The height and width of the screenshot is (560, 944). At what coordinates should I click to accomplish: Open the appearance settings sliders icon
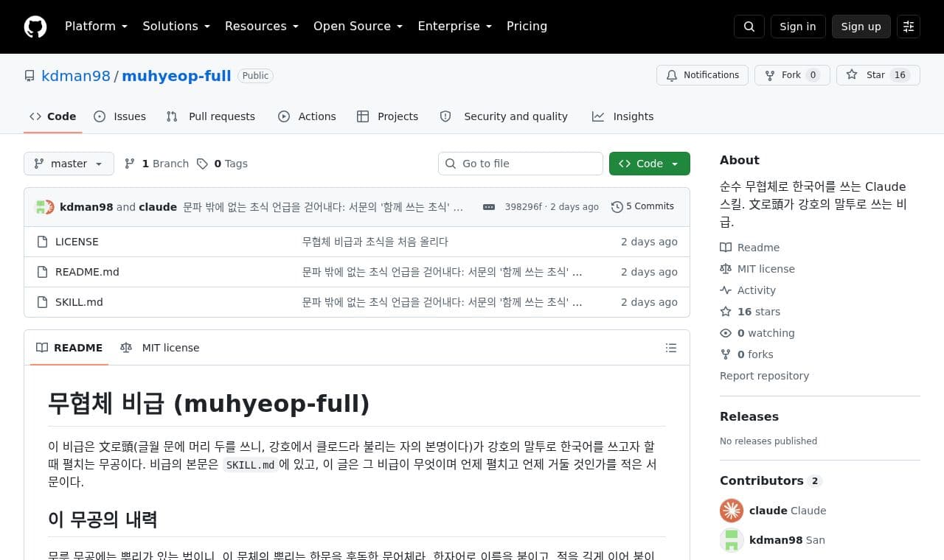pos(909,27)
